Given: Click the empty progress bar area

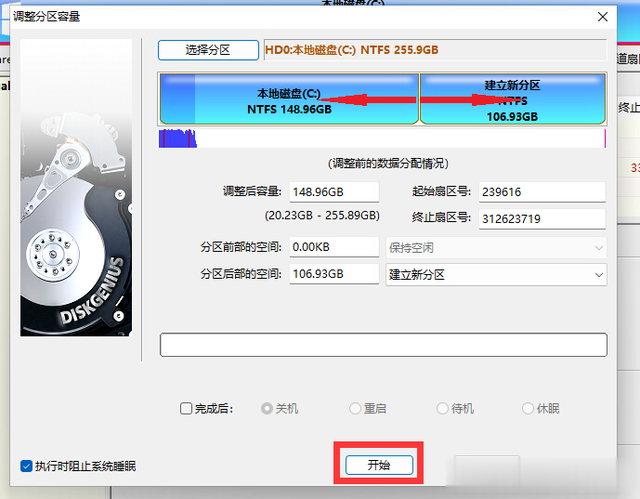Looking at the screenshot, I should (x=383, y=345).
